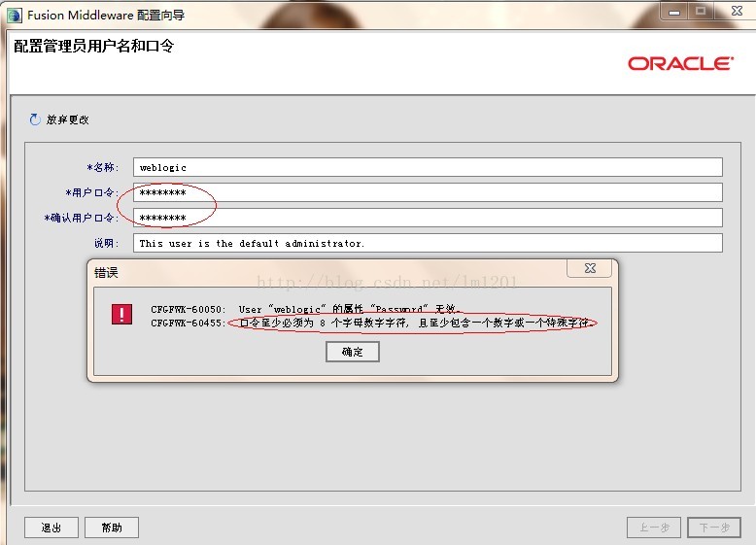Click the 上一步 button
The width and height of the screenshot is (756, 545).
pos(654,528)
